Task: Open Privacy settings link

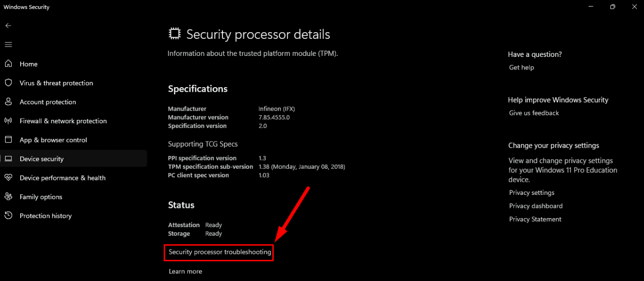Action: (x=532, y=193)
